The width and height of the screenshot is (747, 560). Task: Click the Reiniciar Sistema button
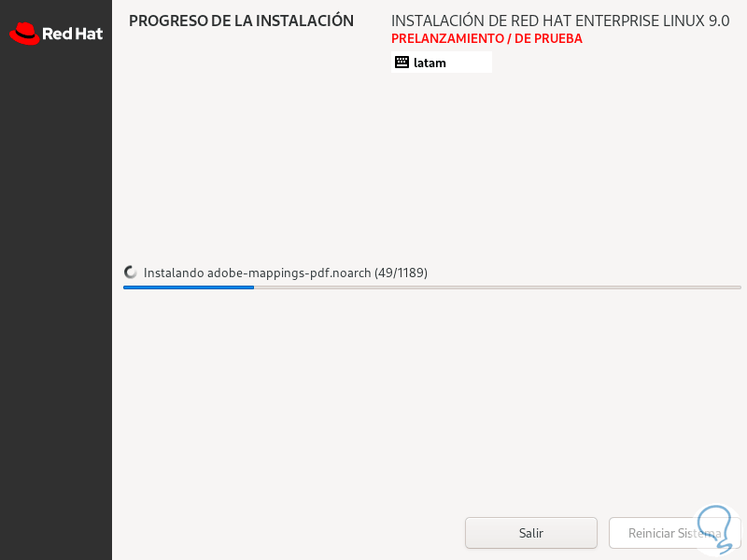coord(674,533)
